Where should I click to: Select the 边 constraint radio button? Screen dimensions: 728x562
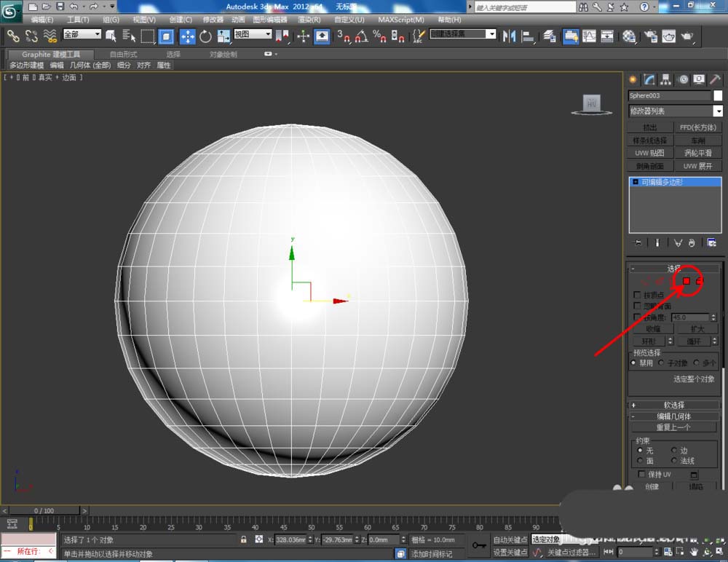[x=674, y=451]
